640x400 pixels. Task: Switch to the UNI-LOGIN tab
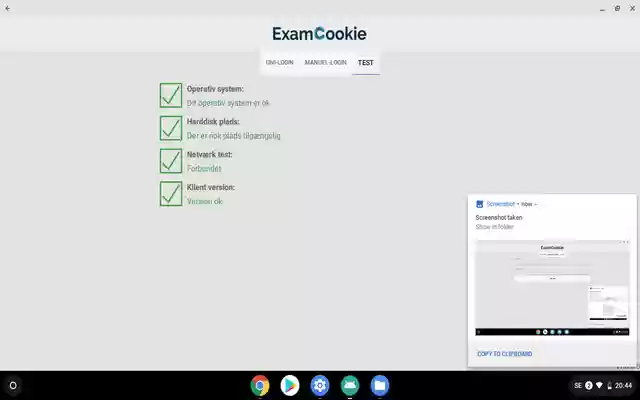280,62
